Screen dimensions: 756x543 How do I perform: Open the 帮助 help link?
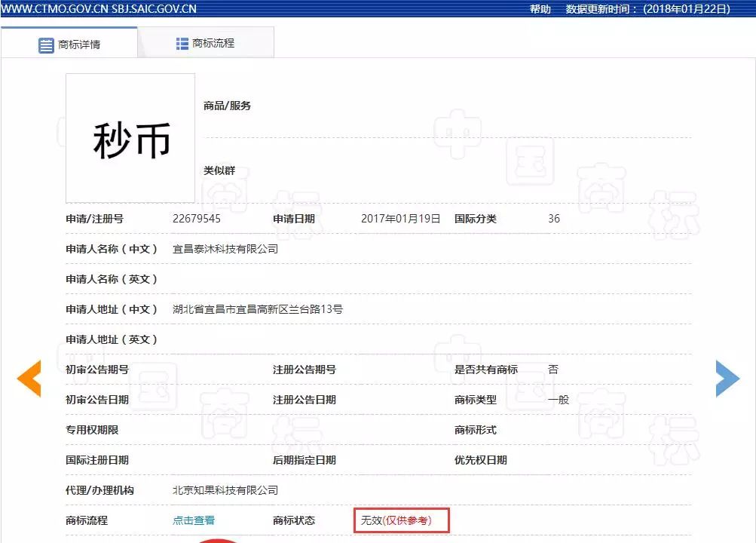[x=540, y=9]
